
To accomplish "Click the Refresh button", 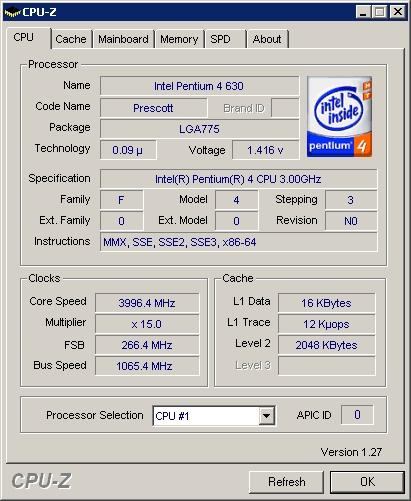I will point(286,482).
